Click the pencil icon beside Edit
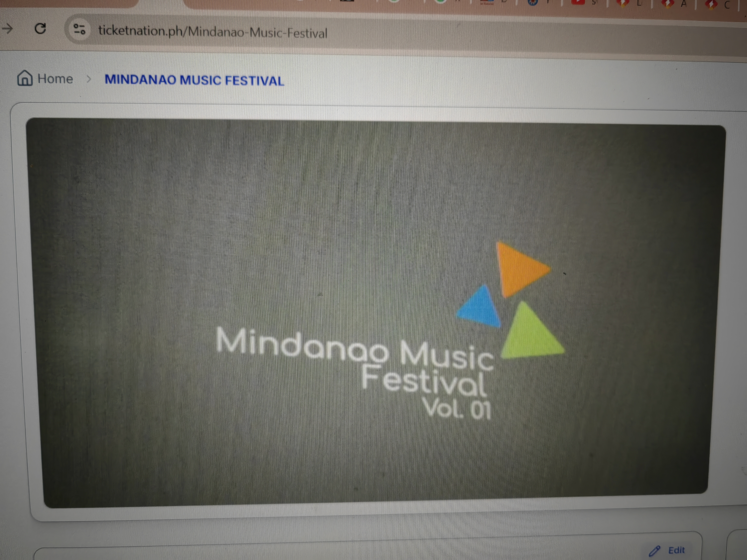 pyautogui.click(x=654, y=551)
